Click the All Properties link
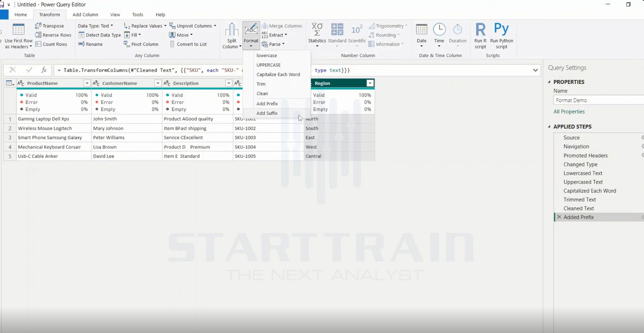Screen dimensions: 644x333 (569, 112)
